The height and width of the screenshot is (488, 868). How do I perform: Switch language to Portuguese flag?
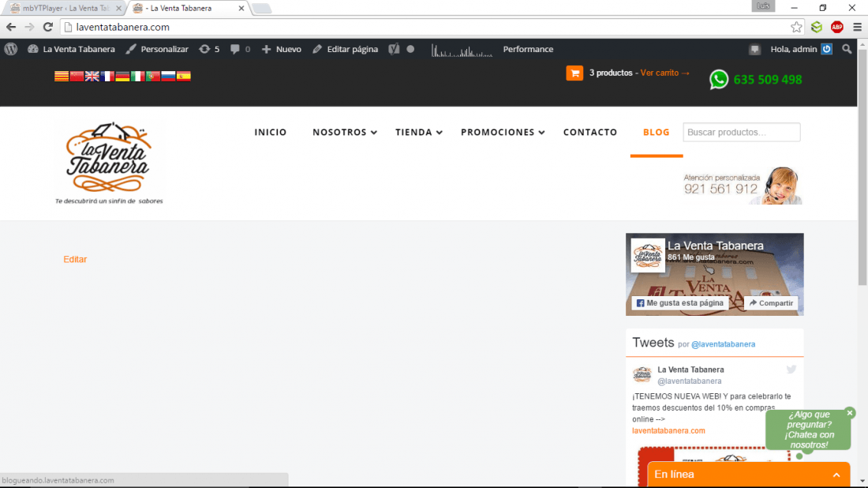click(x=153, y=76)
